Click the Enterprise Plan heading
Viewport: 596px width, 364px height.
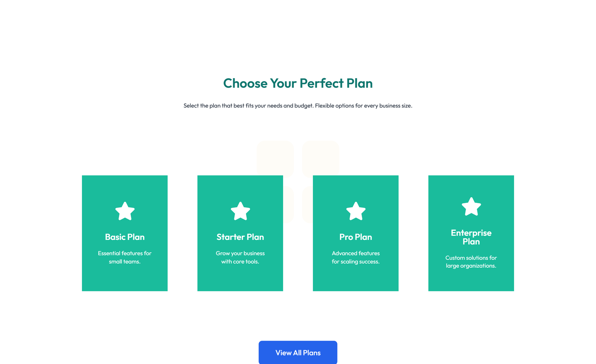pos(471,237)
